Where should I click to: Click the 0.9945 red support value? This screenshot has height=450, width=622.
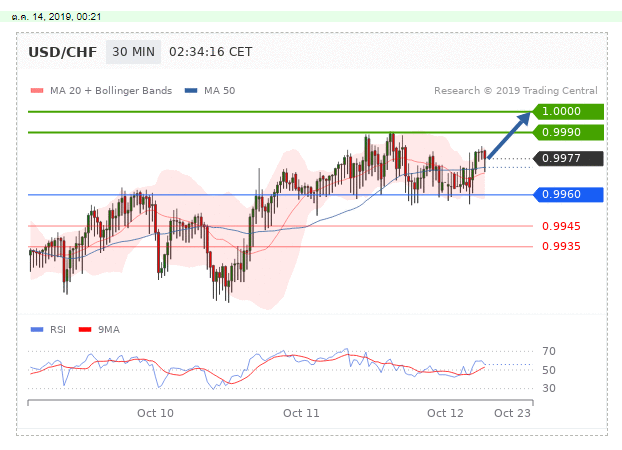pyautogui.click(x=561, y=227)
